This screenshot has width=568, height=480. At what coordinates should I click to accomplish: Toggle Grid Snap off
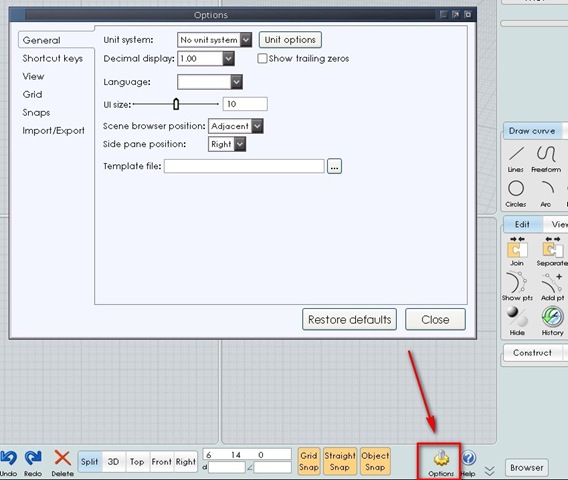[309, 461]
